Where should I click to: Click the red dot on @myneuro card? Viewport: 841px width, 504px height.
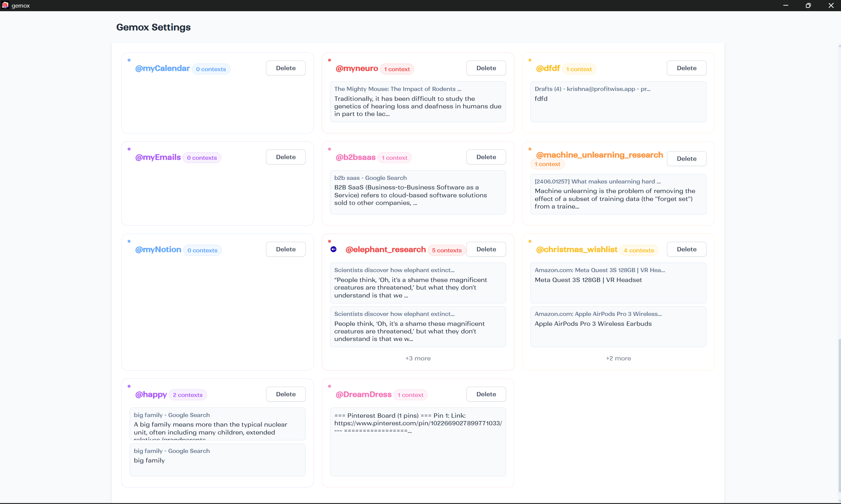tap(329, 60)
